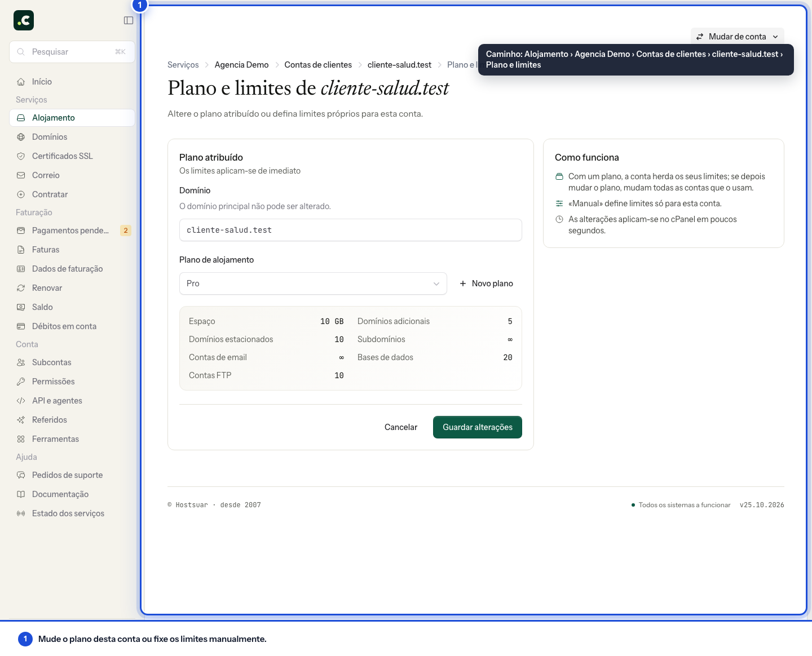Image resolution: width=812 pixels, height=656 pixels.
Task: Follow the Agencia Demo breadcrumb link
Action: pyautogui.click(x=241, y=65)
